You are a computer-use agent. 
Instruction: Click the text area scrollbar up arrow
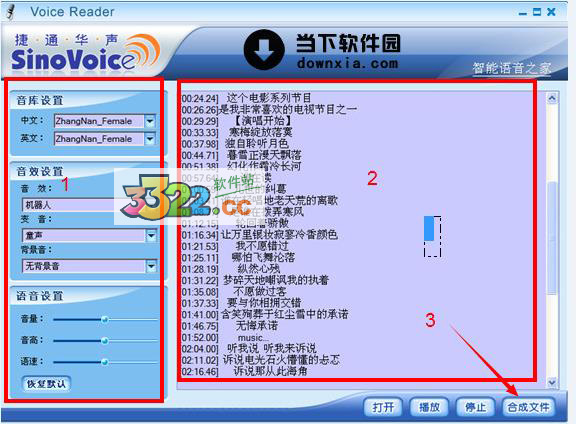[x=552, y=98]
